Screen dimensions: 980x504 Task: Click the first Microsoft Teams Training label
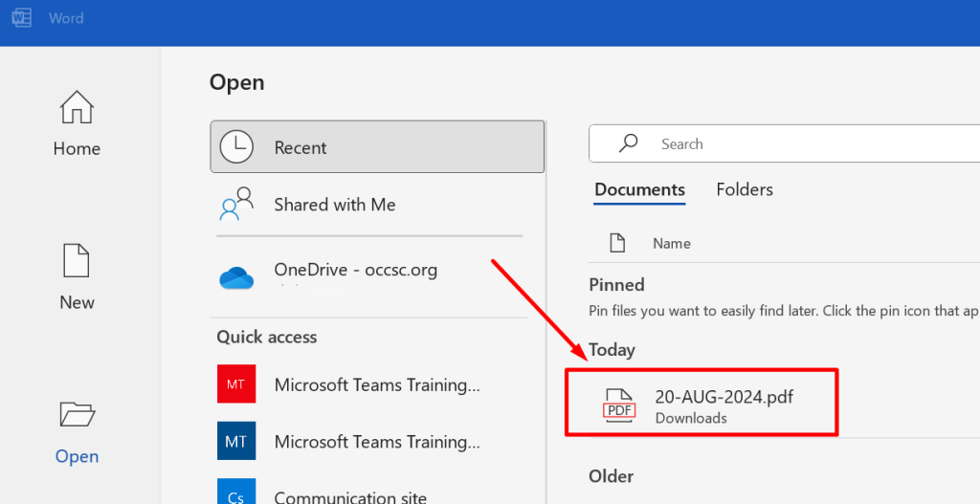click(377, 384)
